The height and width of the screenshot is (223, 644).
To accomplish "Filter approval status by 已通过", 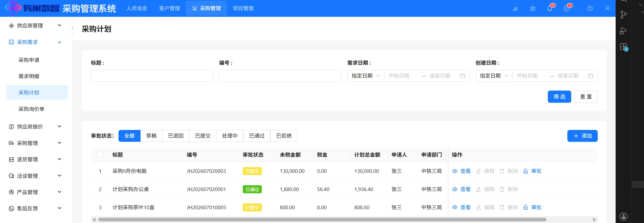I will tap(257, 136).
